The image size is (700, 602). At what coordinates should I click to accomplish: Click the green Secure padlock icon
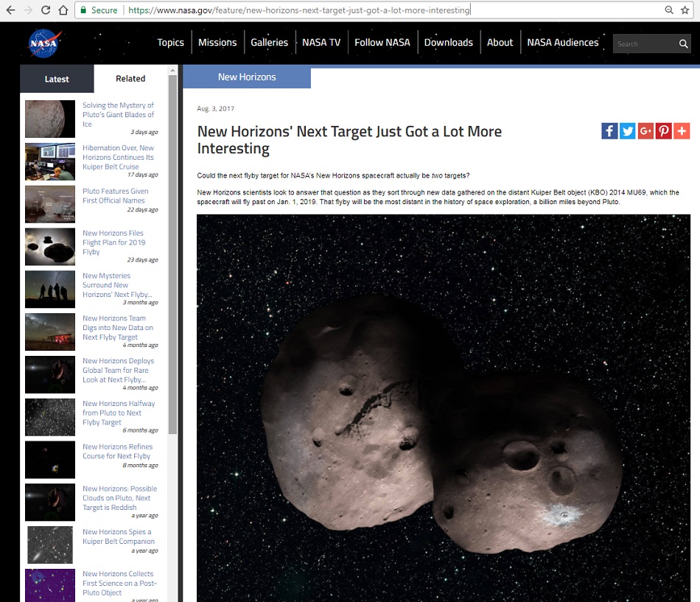point(83,10)
